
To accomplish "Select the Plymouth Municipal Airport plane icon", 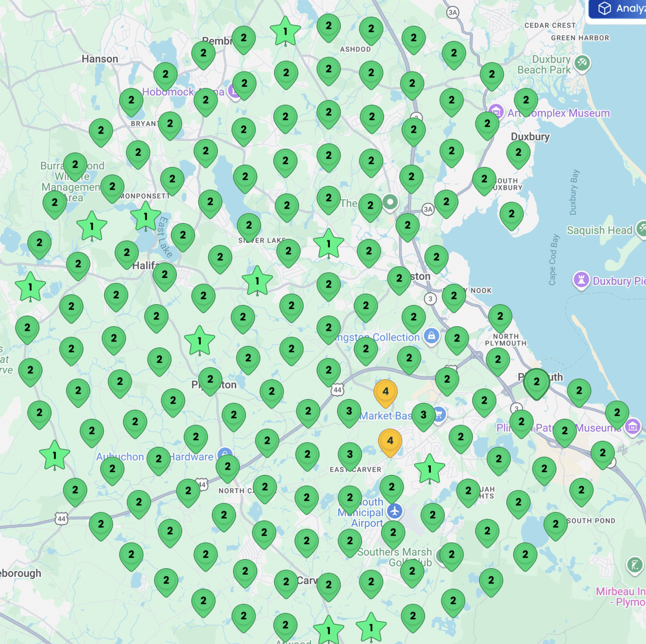I will coord(394,511).
